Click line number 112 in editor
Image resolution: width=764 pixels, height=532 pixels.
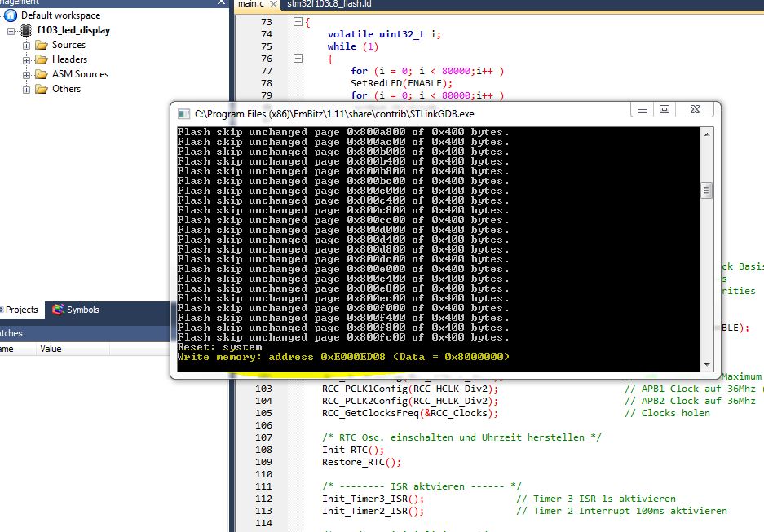pos(263,499)
